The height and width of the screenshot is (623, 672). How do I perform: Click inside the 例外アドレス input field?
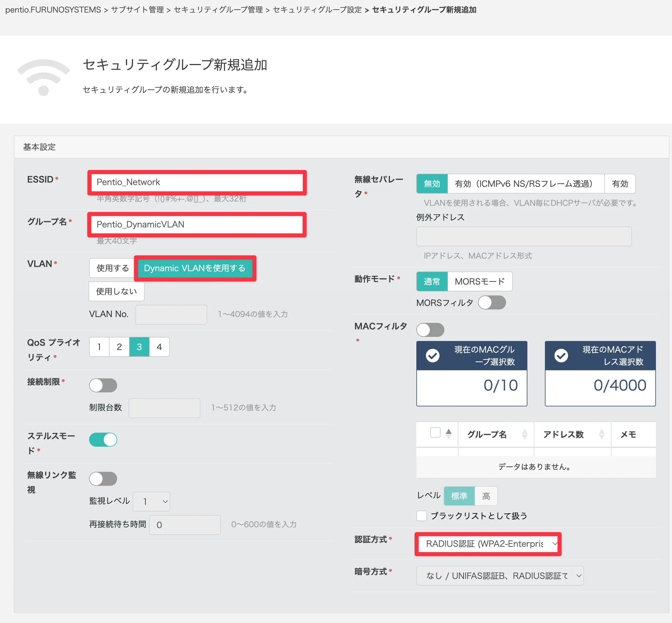(523, 236)
